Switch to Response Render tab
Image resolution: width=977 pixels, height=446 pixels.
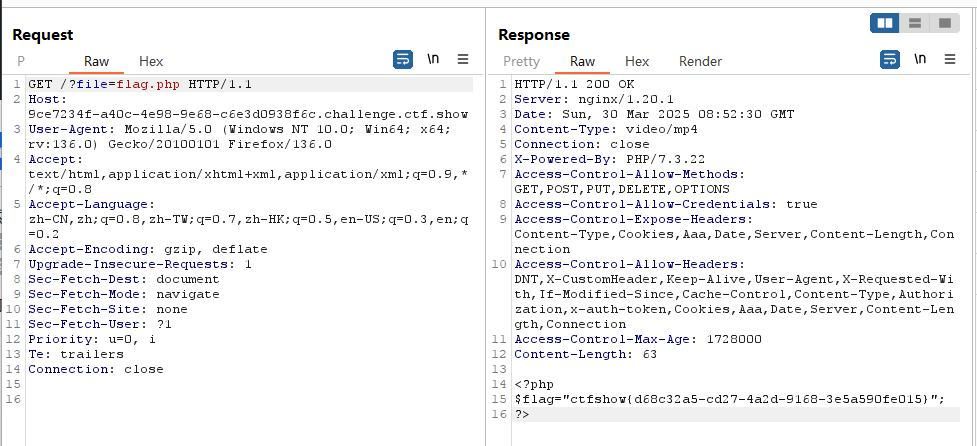coord(700,61)
